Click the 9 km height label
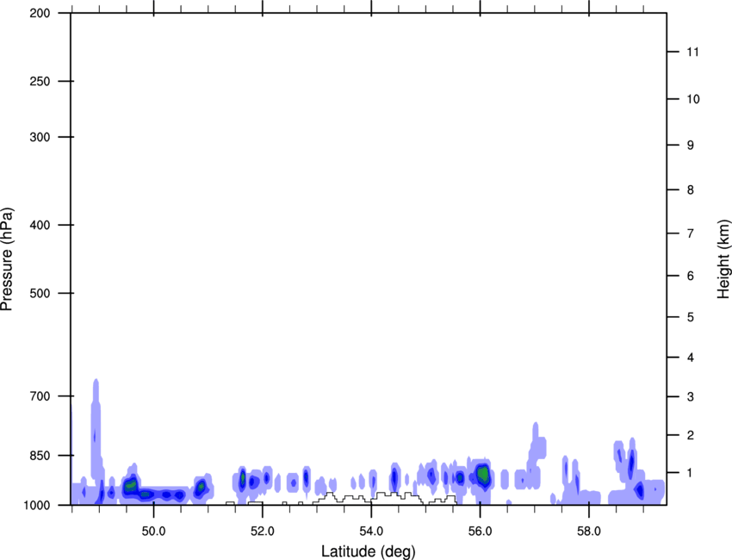The width and height of the screenshot is (732, 560). (x=691, y=146)
